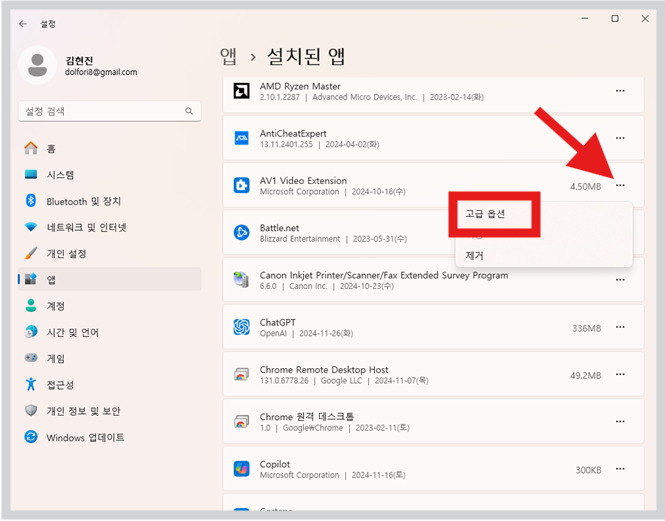Click the Copilot app icon
This screenshot has width=665, height=521.
pyautogui.click(x=241, y=469)
